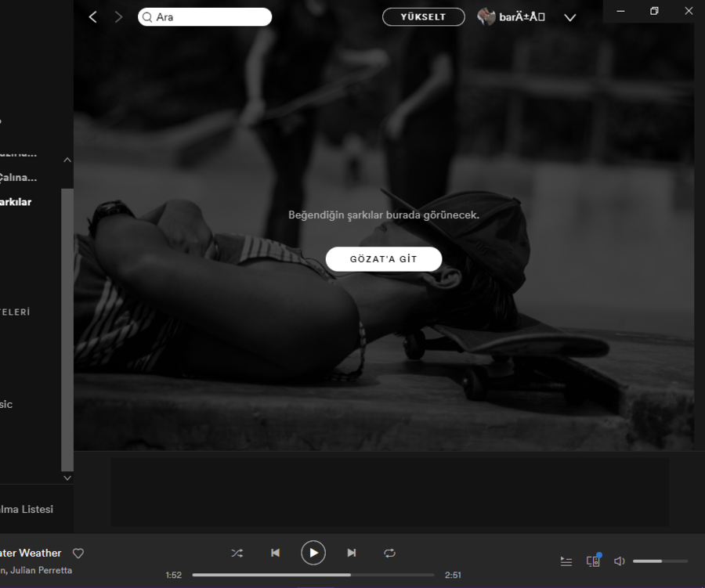Open the 'Çalına...' item in the sidebar
705x588 pixels.
click(18, 178)
